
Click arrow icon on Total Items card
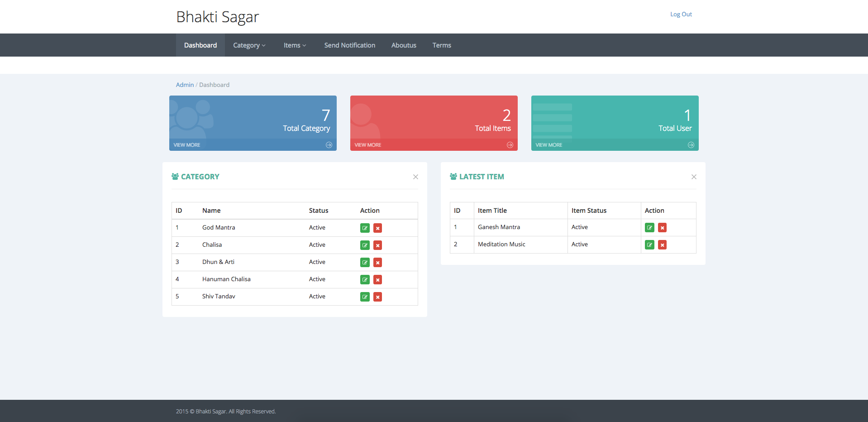pyautogui.click(x=510, y=145)
